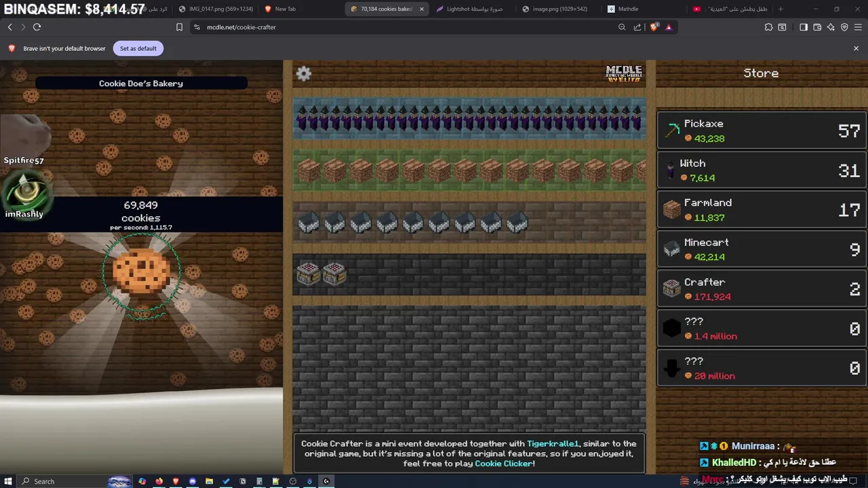Open Brave from the taskbar
The image size is (868, 488).
(x=176, y=481)
